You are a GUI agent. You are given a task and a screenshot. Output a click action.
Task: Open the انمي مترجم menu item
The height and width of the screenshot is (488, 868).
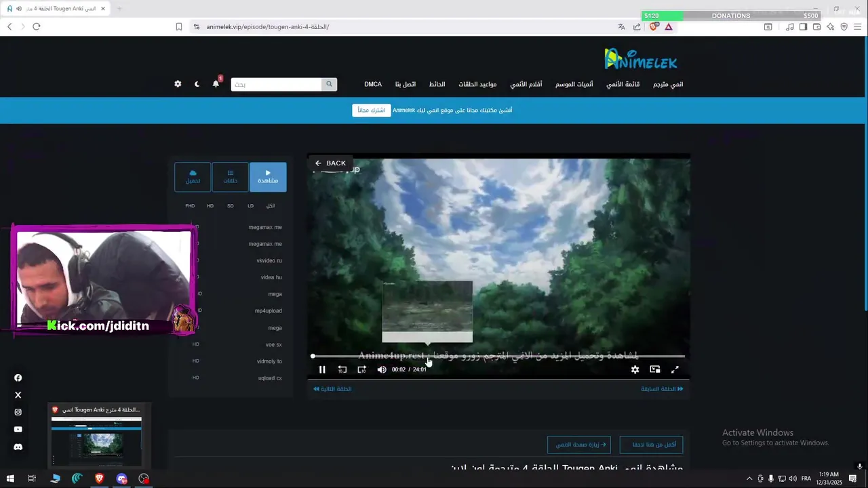coord(668,84)
